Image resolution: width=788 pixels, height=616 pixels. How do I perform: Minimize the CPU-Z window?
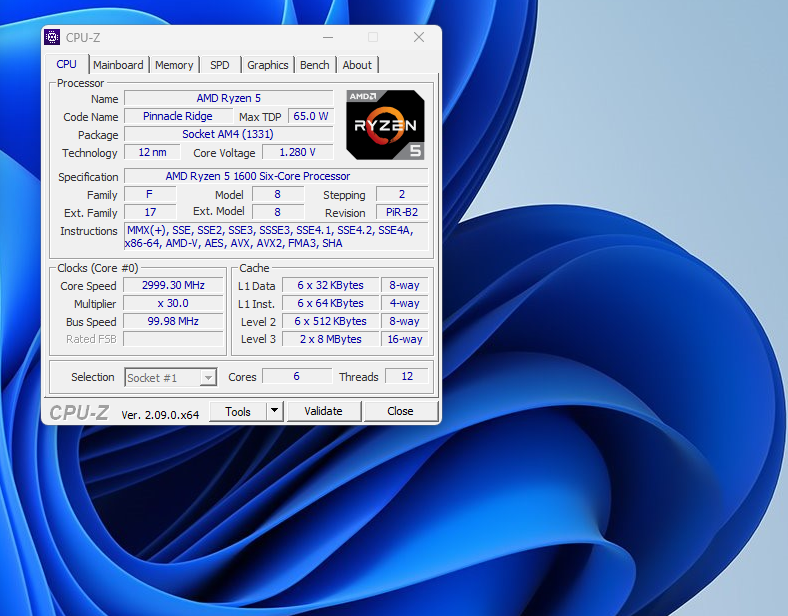(328, 37)
